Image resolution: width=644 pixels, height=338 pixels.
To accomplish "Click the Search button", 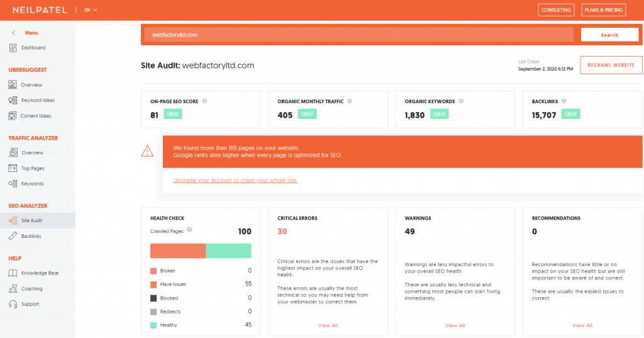I will pyautogui.click(x=609, y=35).
